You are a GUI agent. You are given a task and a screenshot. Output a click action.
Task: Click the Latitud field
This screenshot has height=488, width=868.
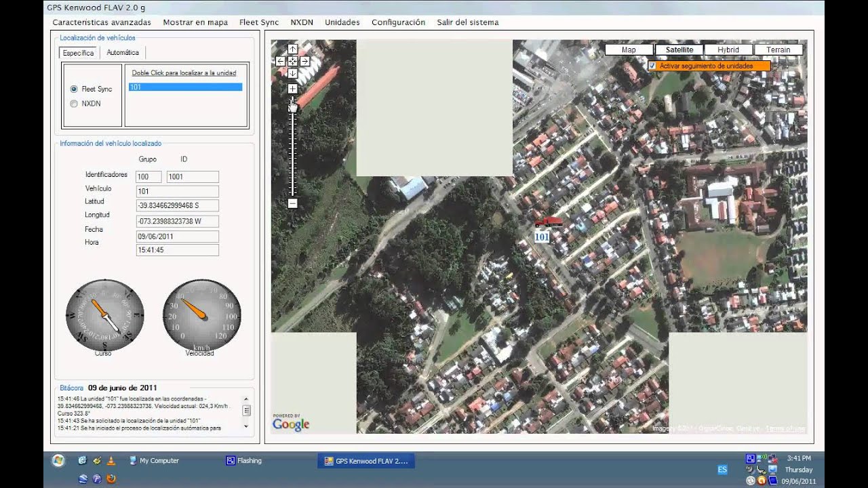coord(177,205)
